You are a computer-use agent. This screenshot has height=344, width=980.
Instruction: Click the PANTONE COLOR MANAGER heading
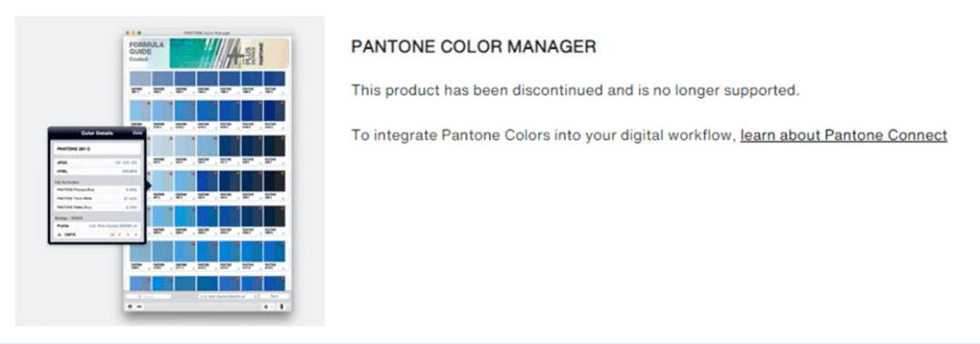473,46
